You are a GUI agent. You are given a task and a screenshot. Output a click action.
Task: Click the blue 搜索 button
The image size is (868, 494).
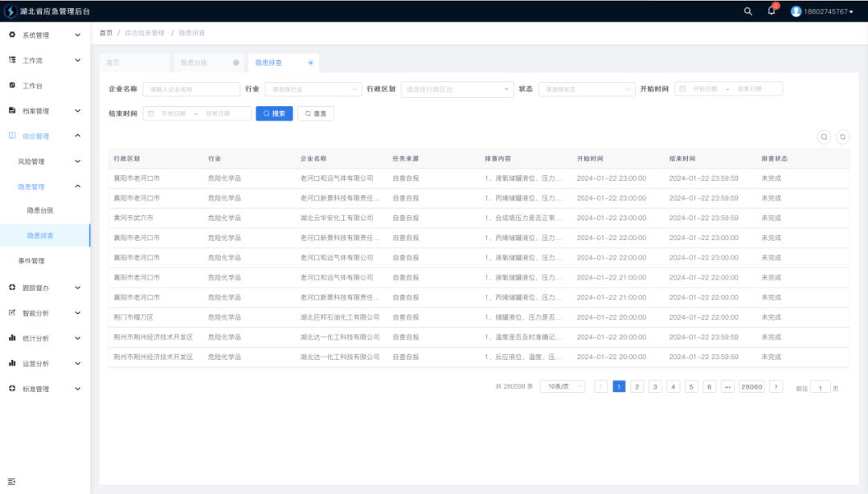click(274, 114)
